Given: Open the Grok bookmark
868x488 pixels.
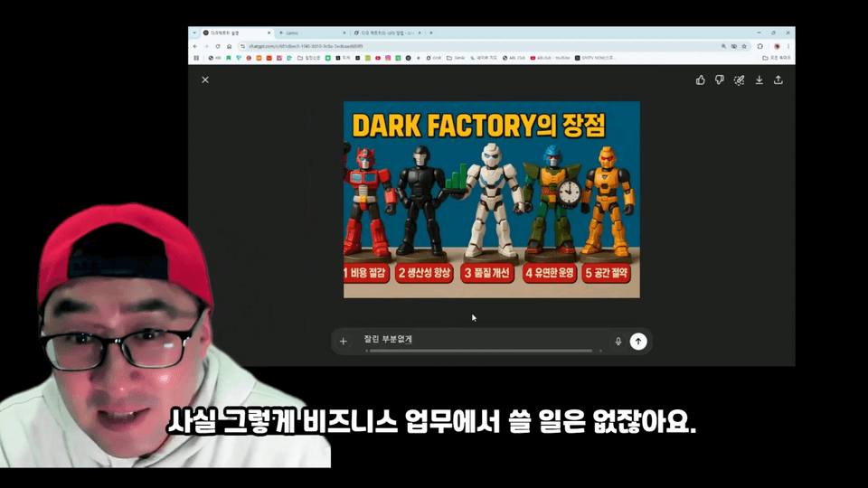Looking at the screenshot, I should 433,58.
